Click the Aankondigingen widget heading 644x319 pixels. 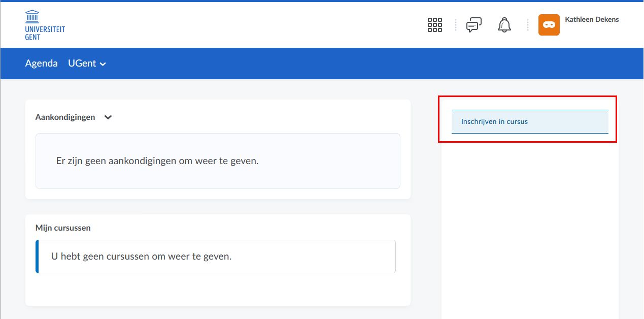click(65, 117)
